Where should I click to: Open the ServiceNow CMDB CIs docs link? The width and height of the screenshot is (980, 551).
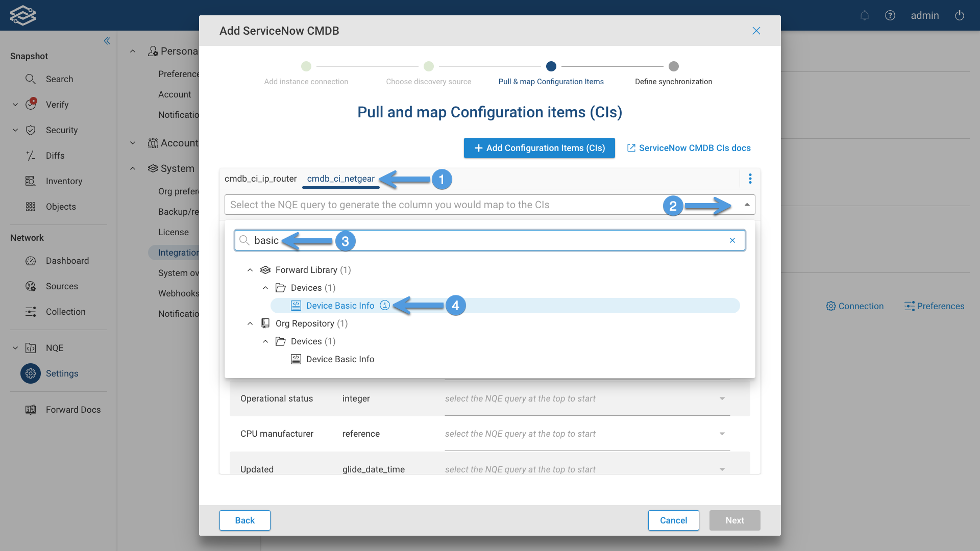[x=688, y=148]
